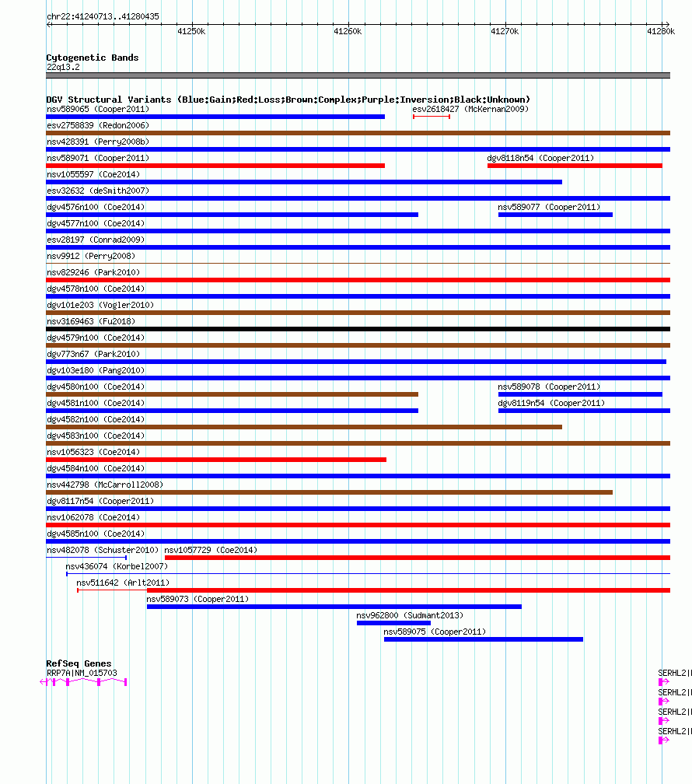Select dgv4578n100 (Coe2014) label
Screen dimensions: 692x784
click(96, 289)
